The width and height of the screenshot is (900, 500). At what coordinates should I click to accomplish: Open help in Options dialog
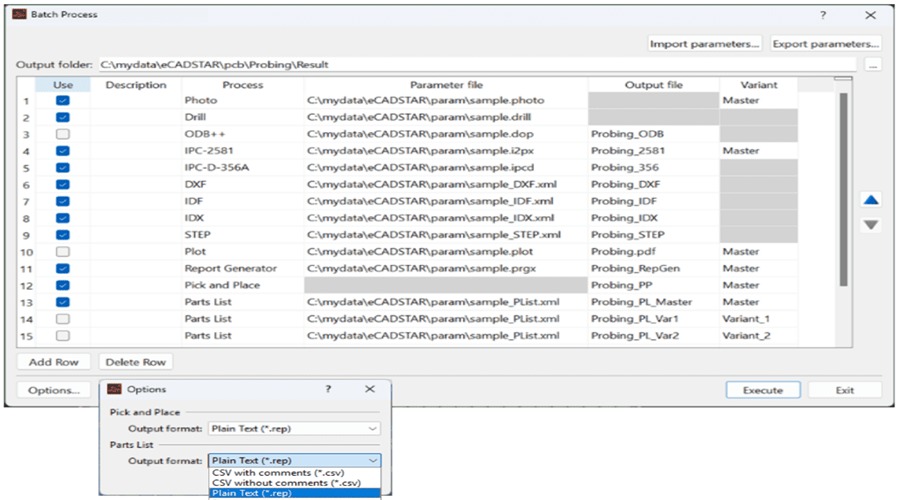(x=328, y=389)
